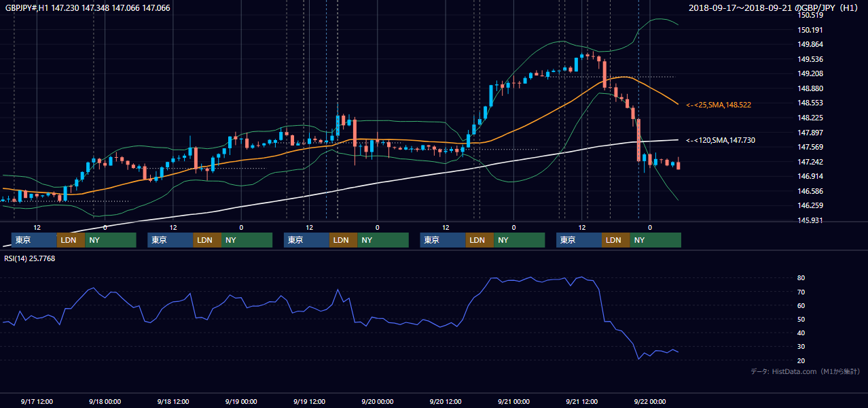Click RSI scale value 50

pyautogui.click(x=801, y=319)
